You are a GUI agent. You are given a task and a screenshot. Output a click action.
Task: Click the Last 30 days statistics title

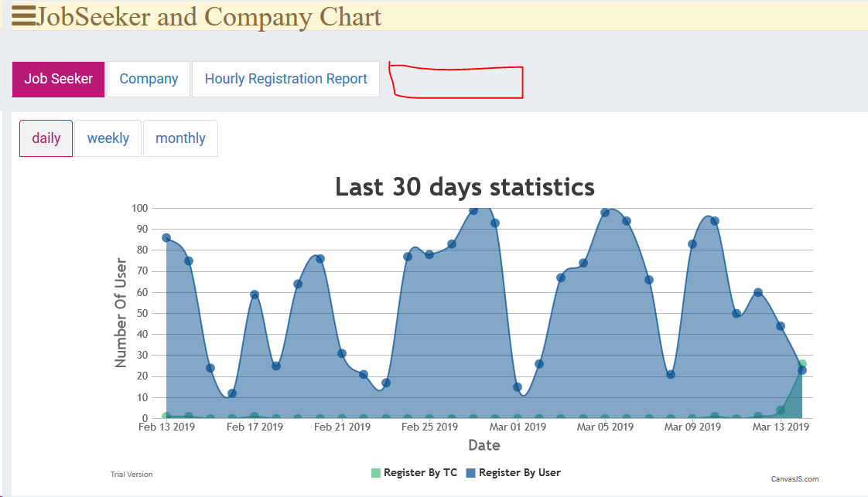point(464,187)
